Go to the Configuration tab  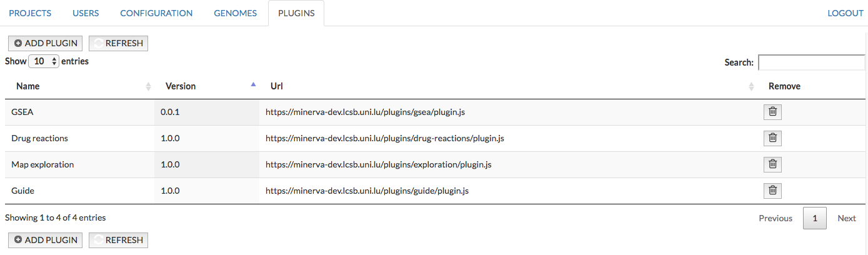point(156,13)
